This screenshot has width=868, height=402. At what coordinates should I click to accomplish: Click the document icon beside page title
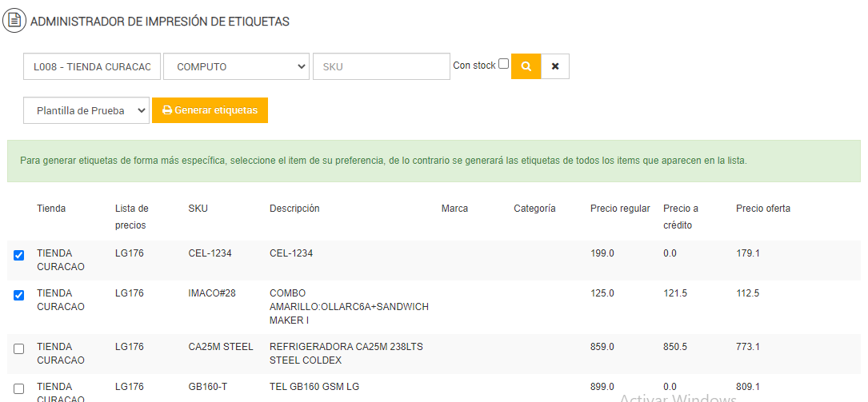(x=14, y=21)
